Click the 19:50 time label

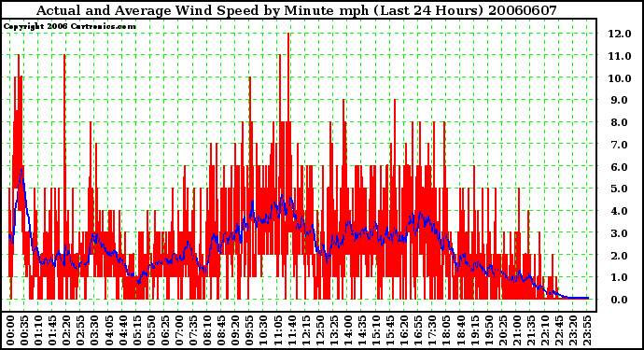[489, 330]
